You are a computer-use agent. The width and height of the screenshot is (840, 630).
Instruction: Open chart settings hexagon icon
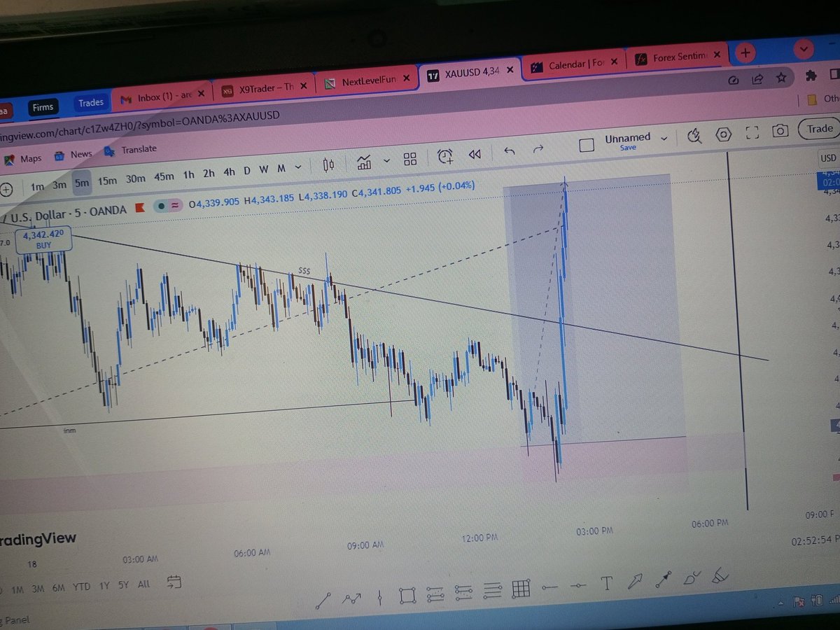pos(724,134)
